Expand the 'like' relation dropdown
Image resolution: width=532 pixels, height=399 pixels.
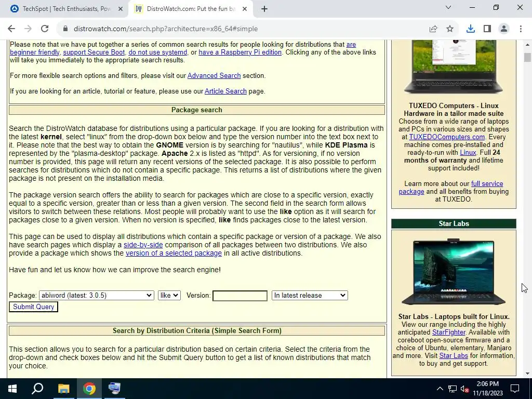169,295
